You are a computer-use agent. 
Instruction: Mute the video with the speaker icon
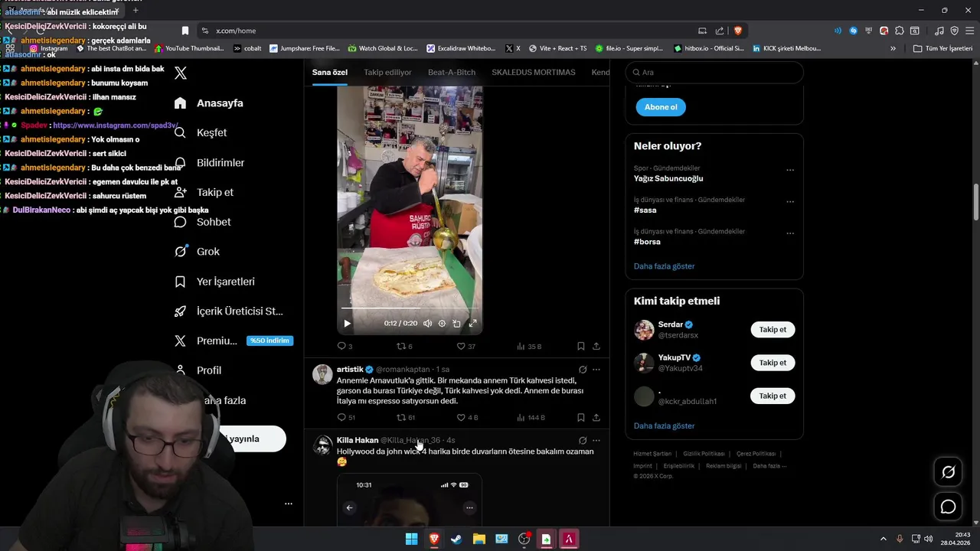tap(427, 324)
